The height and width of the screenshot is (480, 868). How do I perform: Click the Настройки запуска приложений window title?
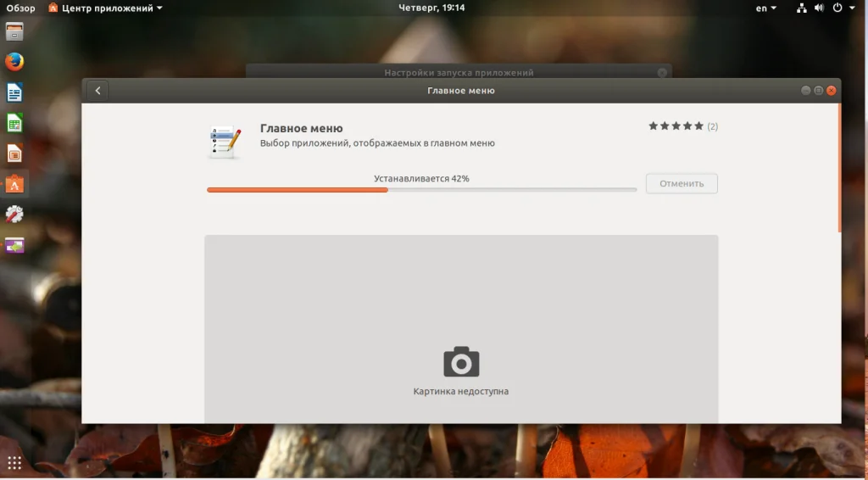459,73
